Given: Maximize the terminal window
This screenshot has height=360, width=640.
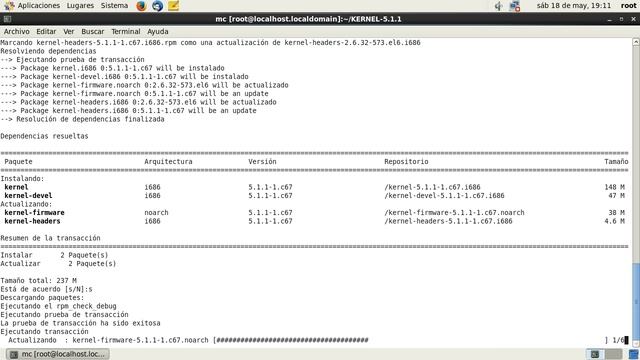Looking at the screenshot, I should point(622,19).
